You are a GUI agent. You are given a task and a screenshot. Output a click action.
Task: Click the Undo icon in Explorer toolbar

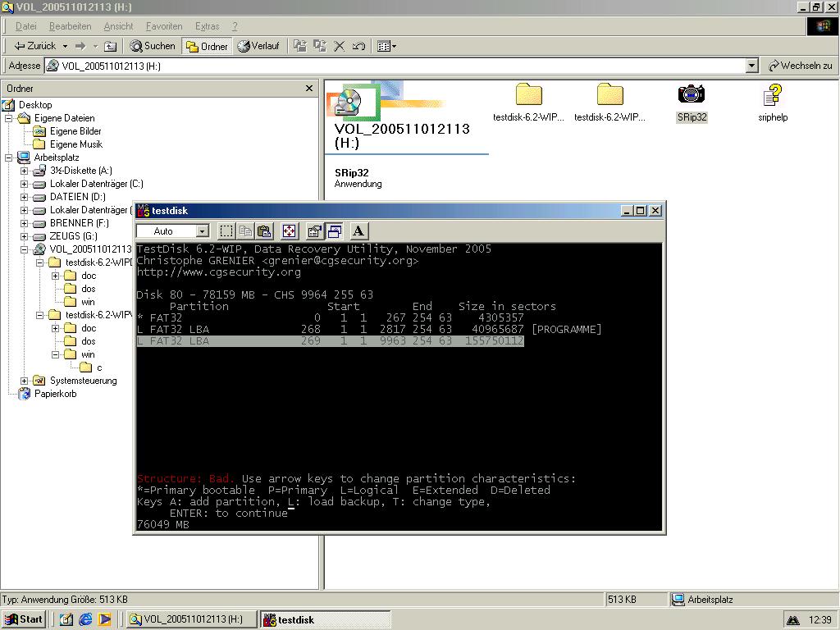358,46
